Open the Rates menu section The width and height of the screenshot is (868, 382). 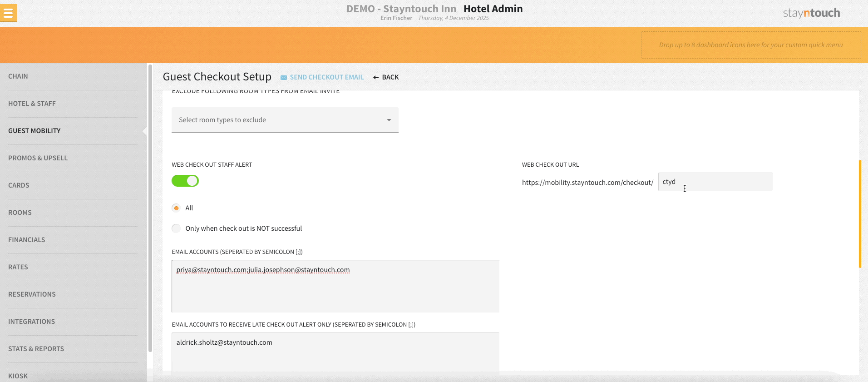point(73,267)
